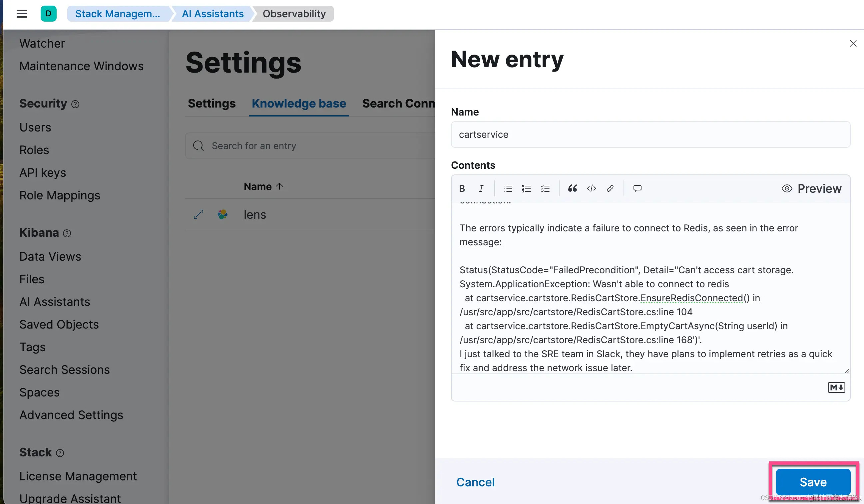Insert a hyperlink in editor
The image size is (864, 504).
[x=610, y=188]
